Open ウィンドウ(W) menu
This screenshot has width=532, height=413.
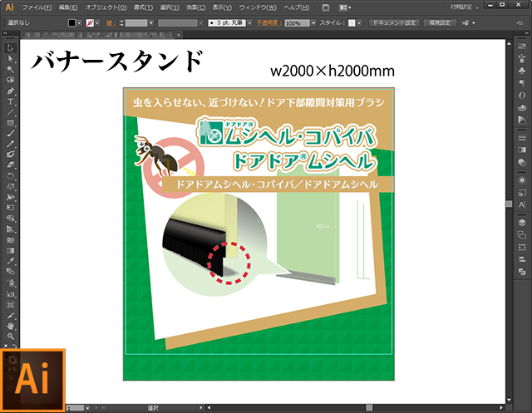(258, 7)
